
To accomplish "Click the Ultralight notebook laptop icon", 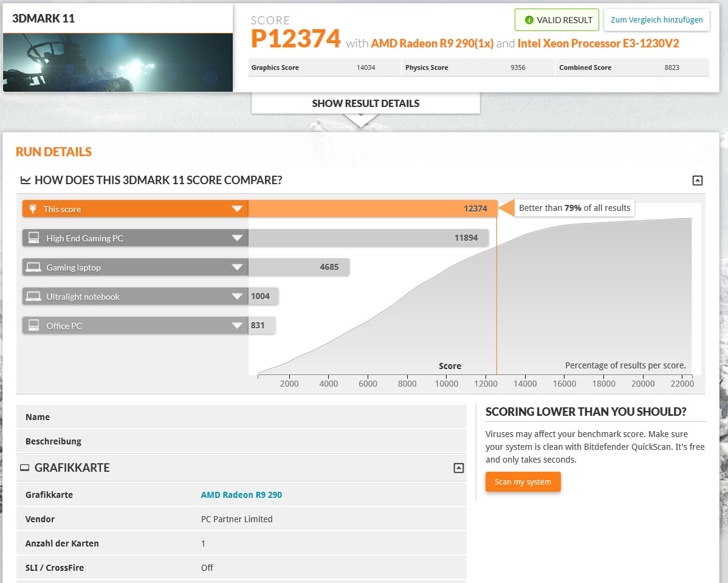I will [x=34, y=297].
